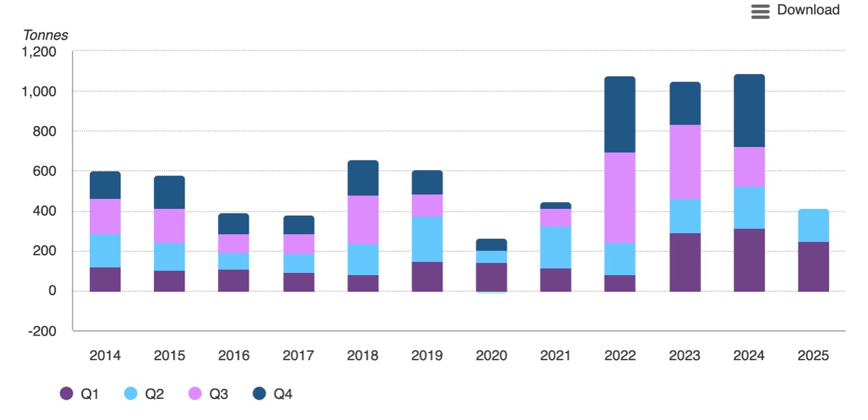Toggle Q4 series via dark blue legend dot
Image resolution: width=868 pixels, height=420 pixels.
259,393
